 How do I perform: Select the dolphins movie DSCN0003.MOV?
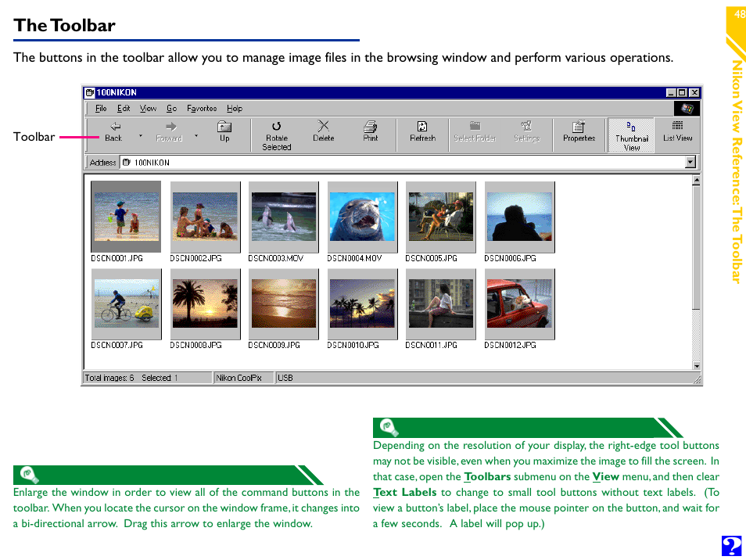point(284,217)
